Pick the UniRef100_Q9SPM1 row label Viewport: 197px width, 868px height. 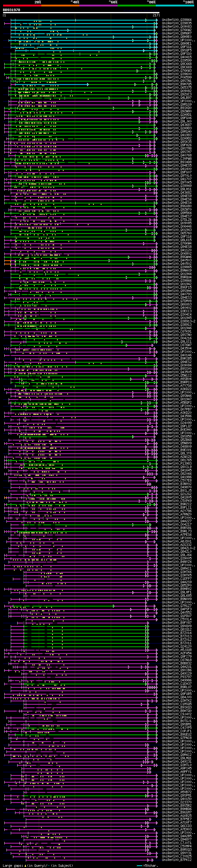tap(177, 796)
